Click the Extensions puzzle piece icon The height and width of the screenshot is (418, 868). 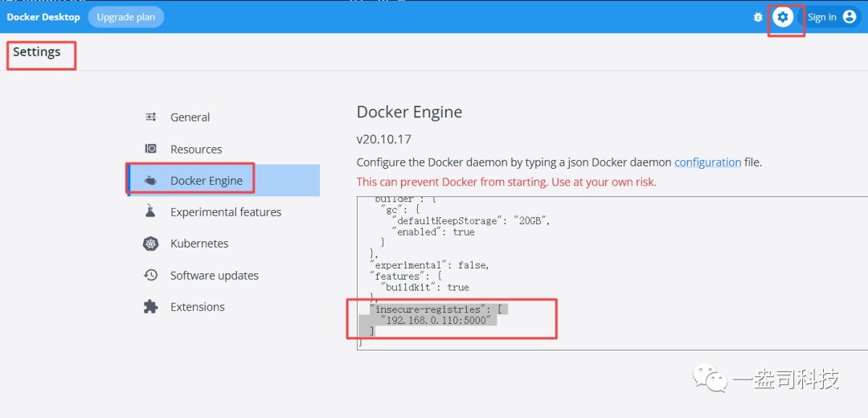pos(150,307)
